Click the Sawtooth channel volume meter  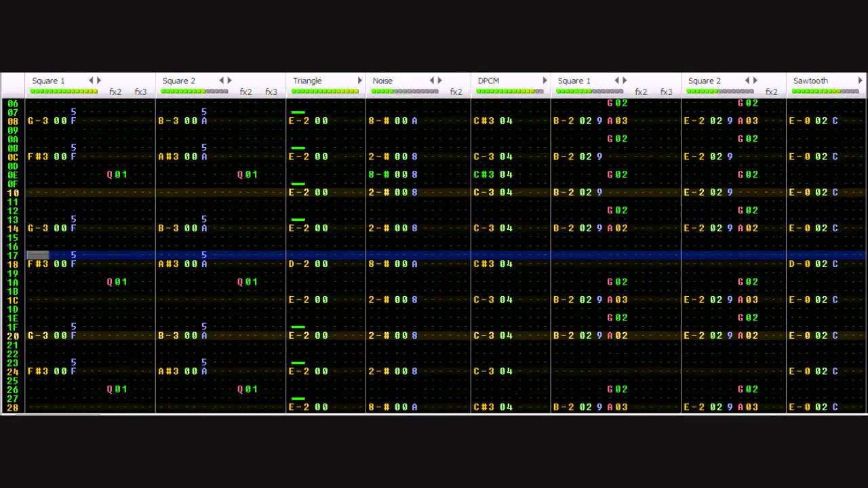(x=826, y=91)
